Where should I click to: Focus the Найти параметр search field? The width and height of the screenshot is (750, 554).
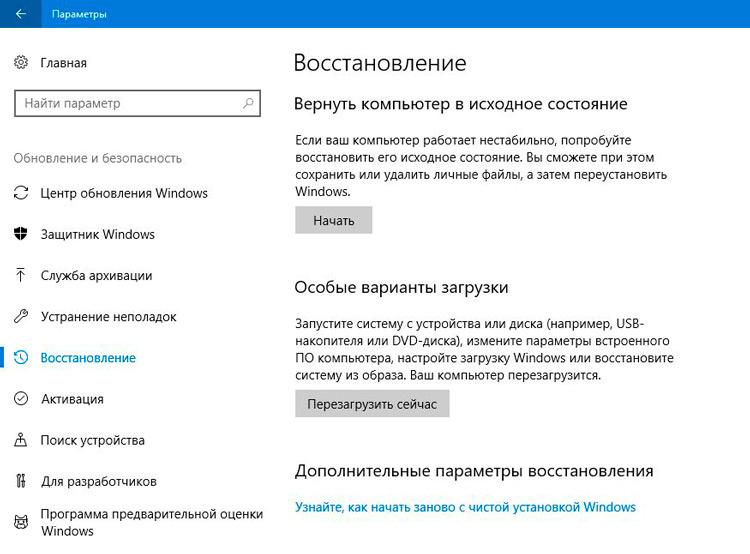tap(137, 103)
